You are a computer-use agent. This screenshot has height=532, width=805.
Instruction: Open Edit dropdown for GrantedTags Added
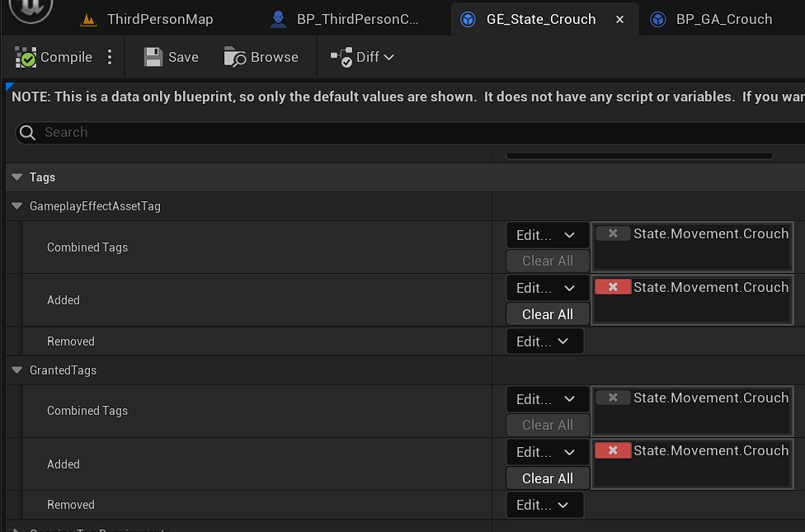click(x=548, y=452)
